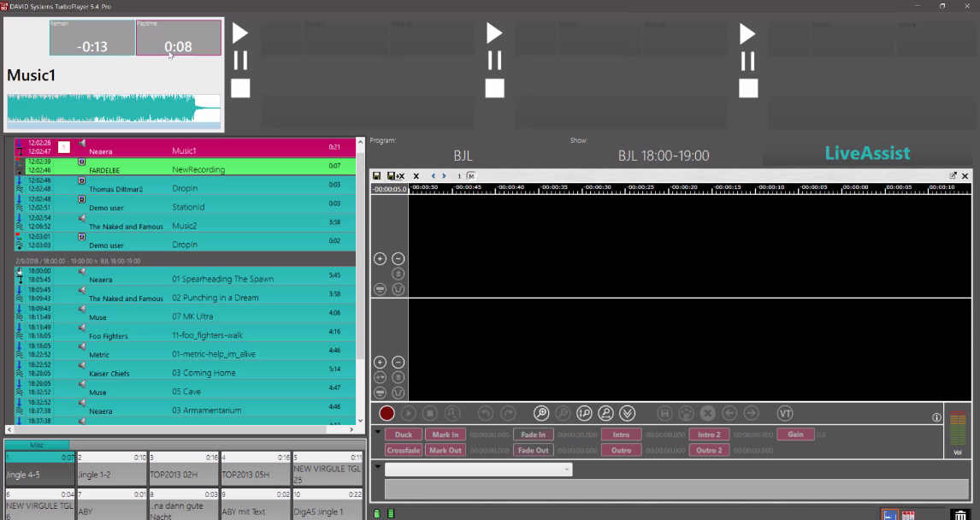Collapse the combo box section arrow

pyautogui.click(x=378, y=467)
